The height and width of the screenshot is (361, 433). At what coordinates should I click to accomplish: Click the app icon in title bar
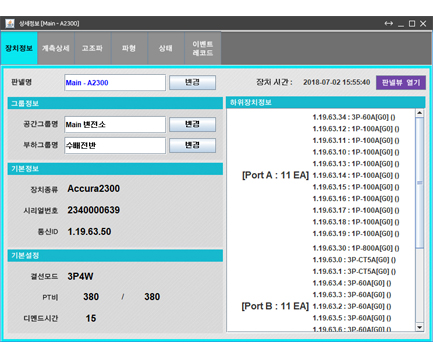pyautogui.click(x=10, y=23)
